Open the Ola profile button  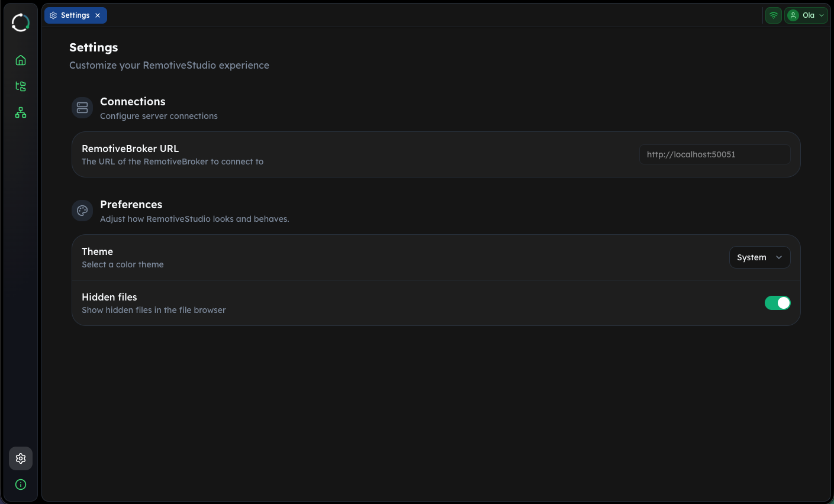[x=806, y=15]
